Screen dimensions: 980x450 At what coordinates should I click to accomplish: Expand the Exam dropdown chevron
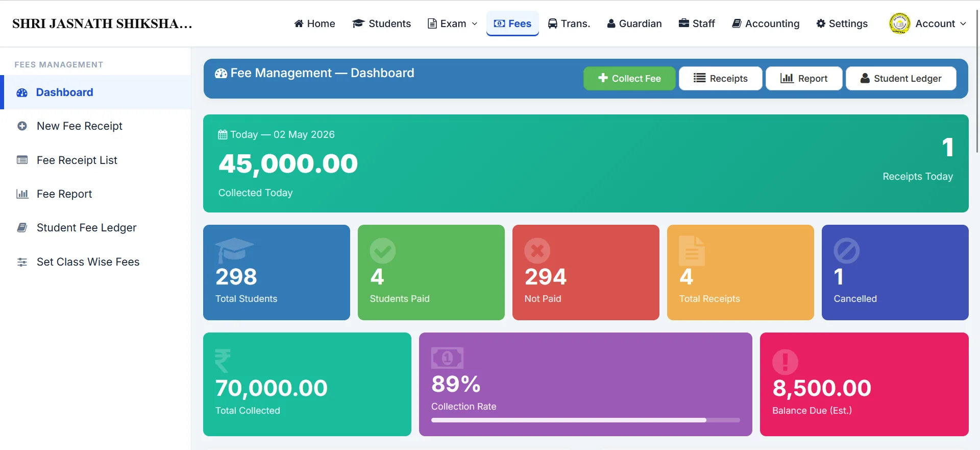(x=475, y=23)
